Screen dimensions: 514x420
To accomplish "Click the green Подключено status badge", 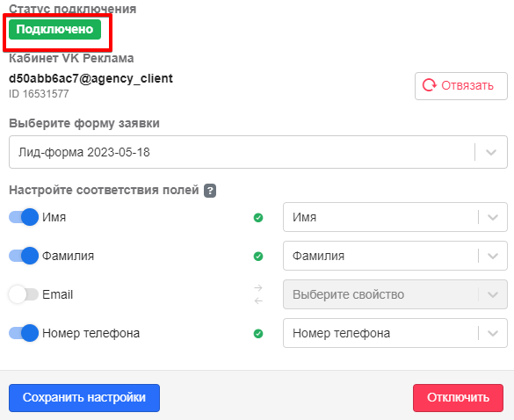I will pyautogui.click(x=54, y=30).
